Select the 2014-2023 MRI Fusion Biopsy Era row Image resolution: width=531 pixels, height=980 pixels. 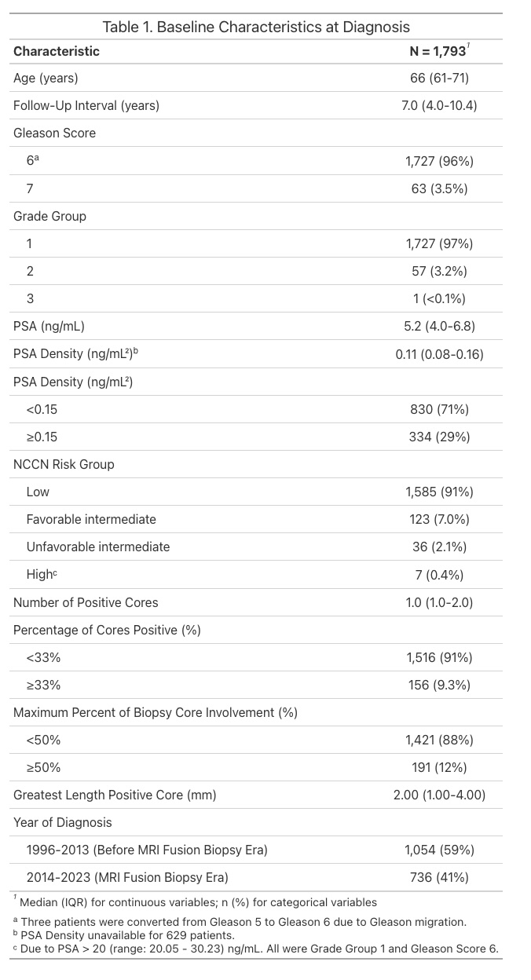click(x=257, y=877)
